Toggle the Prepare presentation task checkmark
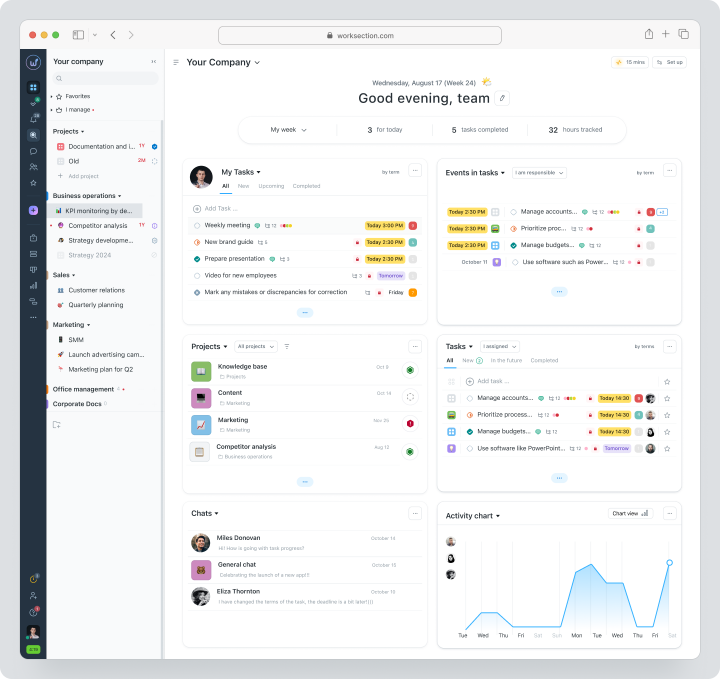The height and width of the screenshot is (679, 720). point(197,259)
